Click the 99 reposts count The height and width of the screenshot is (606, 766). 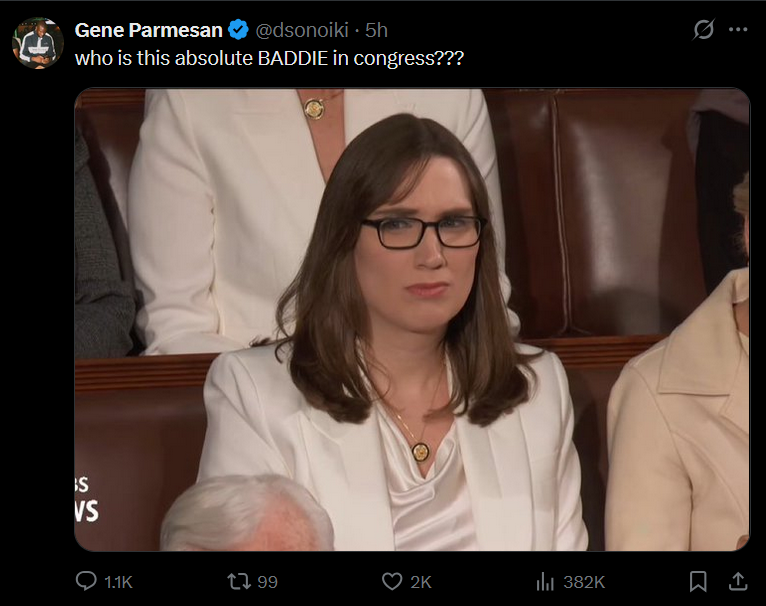[267, 582]
